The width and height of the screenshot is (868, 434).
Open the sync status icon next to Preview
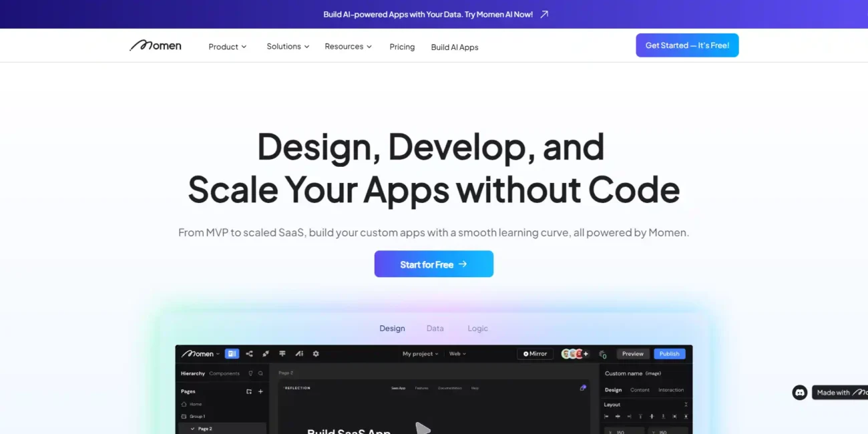click(603, 355)
